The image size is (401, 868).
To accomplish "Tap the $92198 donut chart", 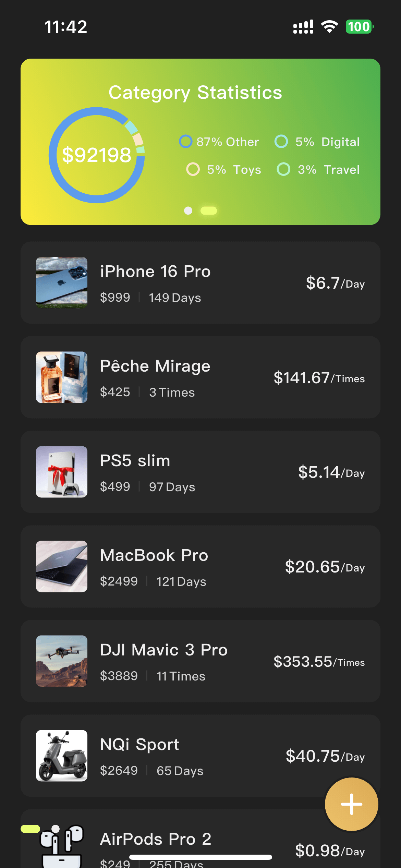I will pyautogui.click(x=97, y=155).
